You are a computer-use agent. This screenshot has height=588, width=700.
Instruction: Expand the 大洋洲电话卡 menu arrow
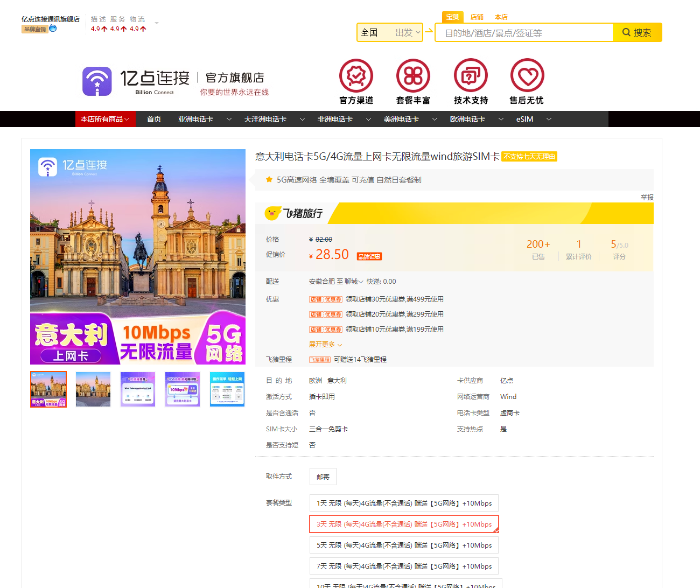302,119
